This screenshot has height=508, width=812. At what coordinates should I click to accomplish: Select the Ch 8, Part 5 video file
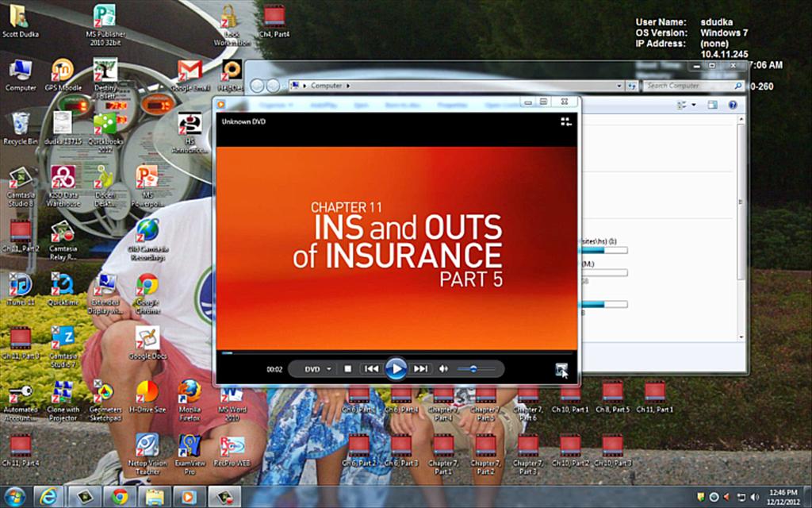pos(612,397)
